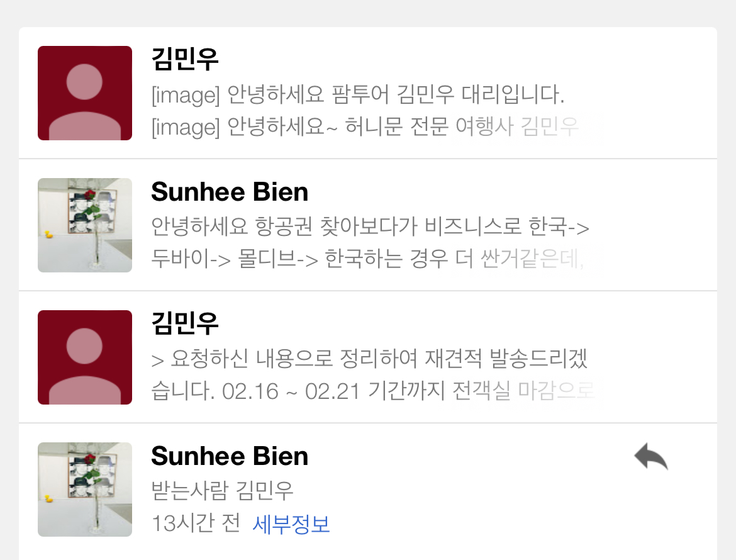Expand the message starting 요청하신 내용으로 정리하여
Viewport: 736px width, 560px height.
(370, 360)
